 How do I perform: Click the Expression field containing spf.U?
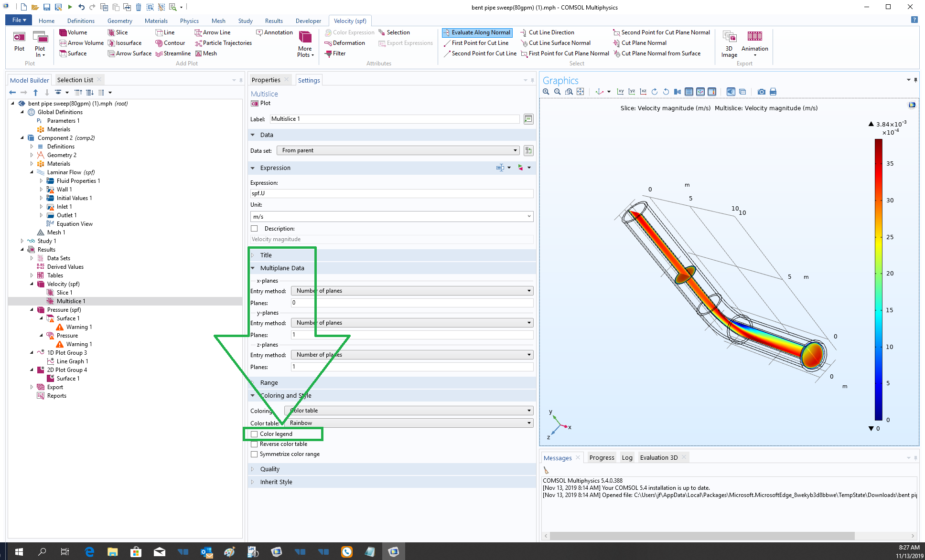click(x=391, y=193)
